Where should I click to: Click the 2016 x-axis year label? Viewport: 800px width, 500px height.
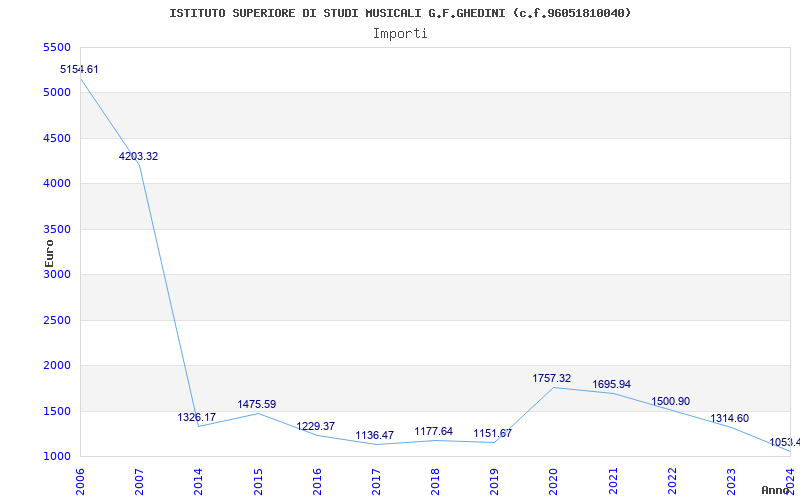317,481
